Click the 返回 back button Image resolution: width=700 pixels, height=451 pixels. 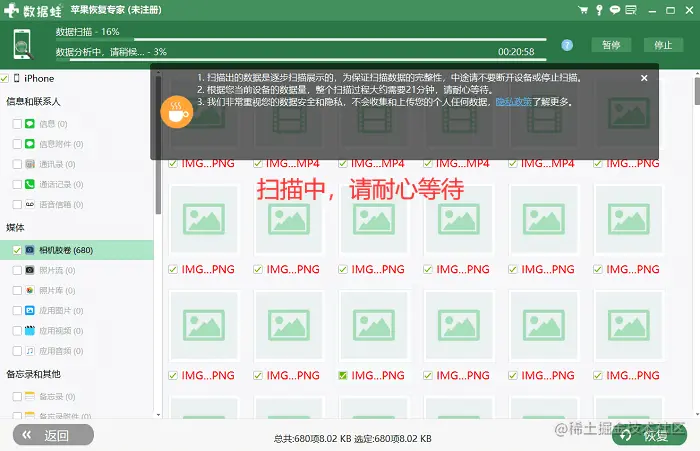(x=53, y=435)
